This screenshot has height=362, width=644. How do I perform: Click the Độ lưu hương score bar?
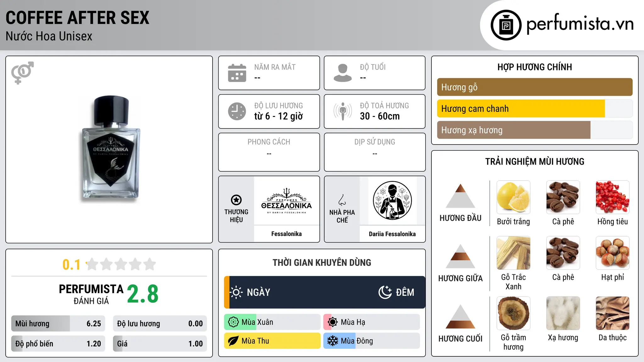point(160,323)
